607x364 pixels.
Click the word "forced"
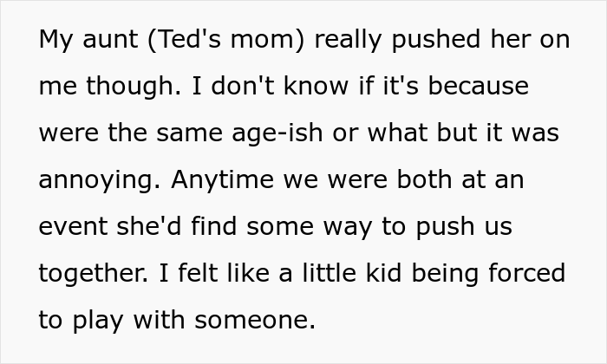click(527, 274)
